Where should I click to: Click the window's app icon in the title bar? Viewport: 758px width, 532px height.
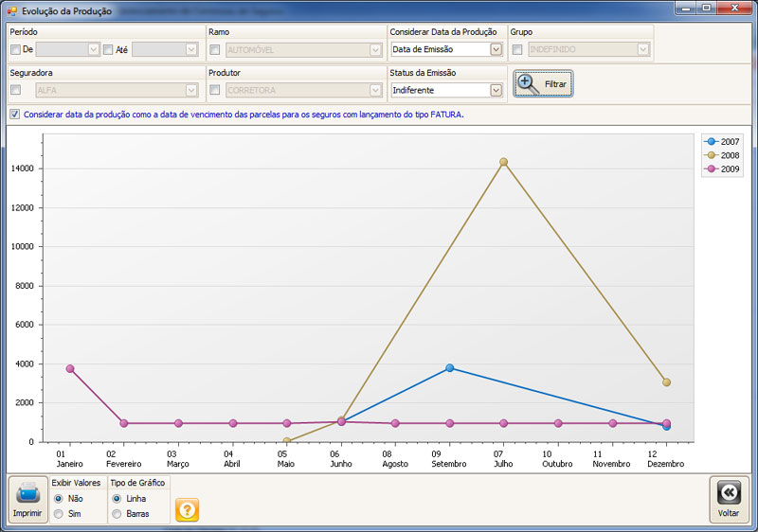pos(11,11)
